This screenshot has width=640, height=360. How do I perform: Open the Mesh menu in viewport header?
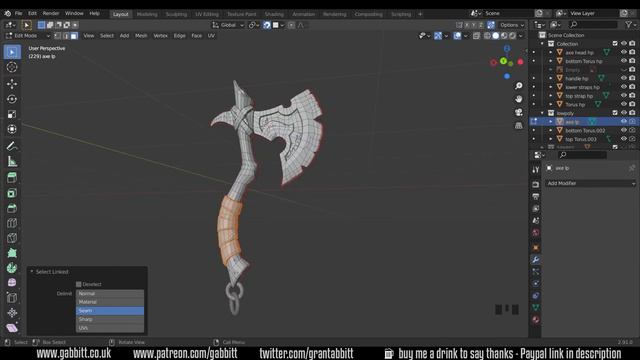click(141, 36)
